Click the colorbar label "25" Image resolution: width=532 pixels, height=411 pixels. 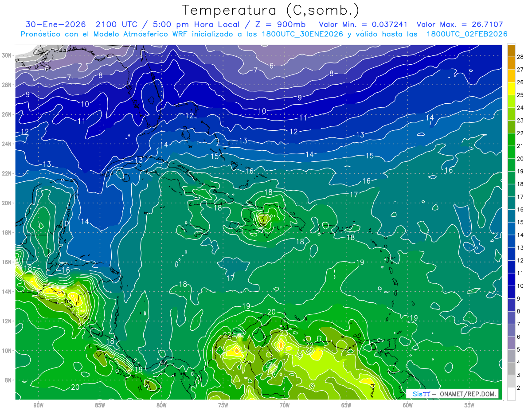(x=520, y=95)
